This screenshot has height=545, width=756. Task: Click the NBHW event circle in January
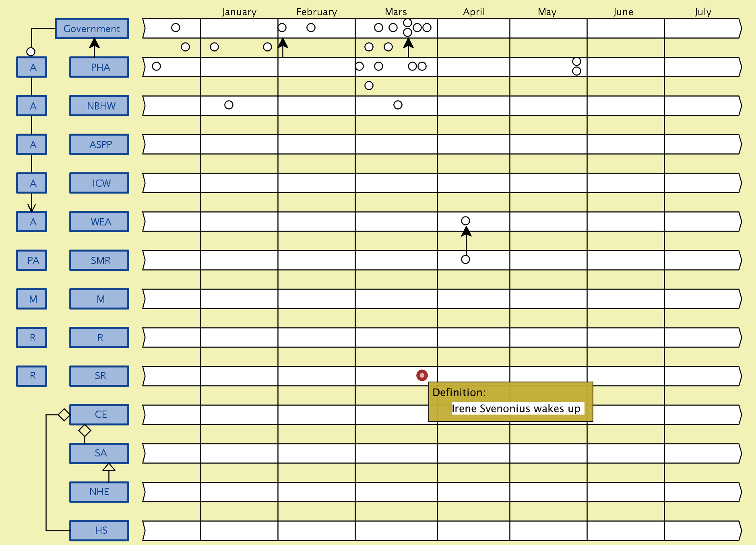click(x=229, y=105)
